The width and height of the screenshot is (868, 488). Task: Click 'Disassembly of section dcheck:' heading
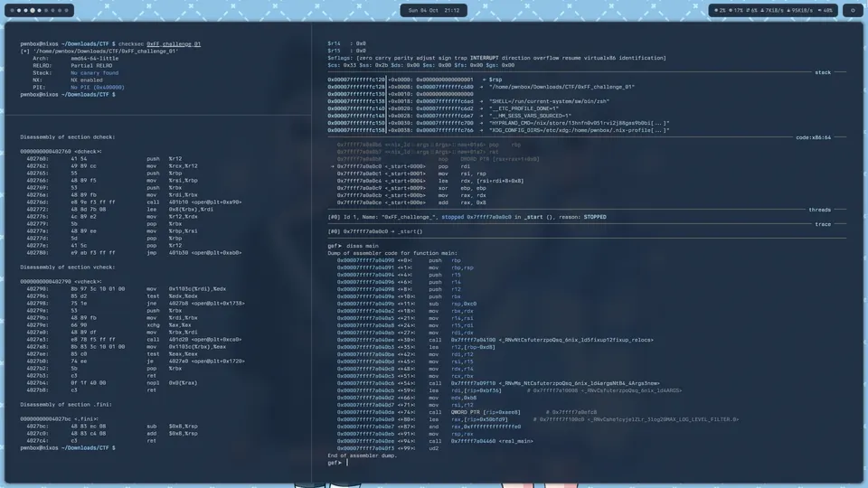tap(68, 136)
